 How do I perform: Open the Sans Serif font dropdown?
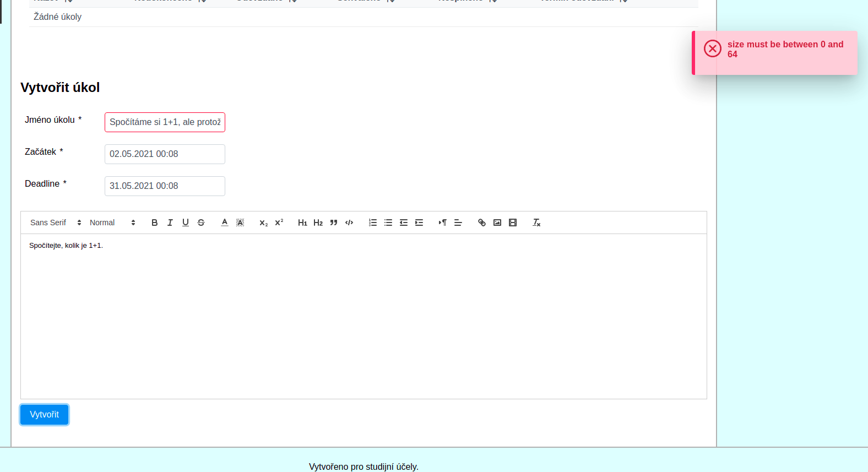point(56,223)
